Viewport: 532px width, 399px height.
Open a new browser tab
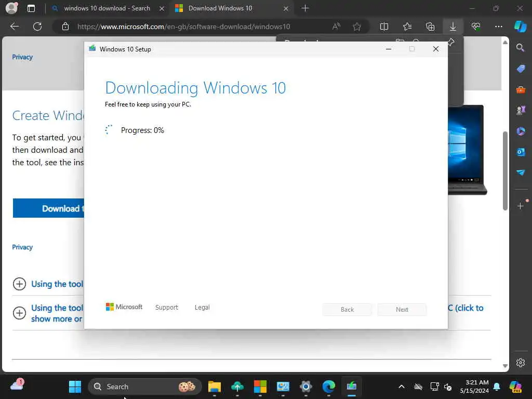click(x=305, y=8)
